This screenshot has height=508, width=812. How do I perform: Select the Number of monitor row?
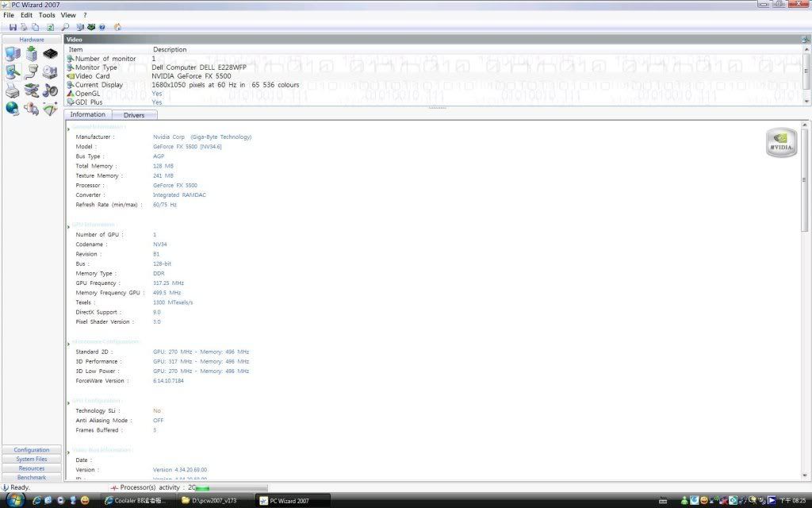(x=433, y=59)
